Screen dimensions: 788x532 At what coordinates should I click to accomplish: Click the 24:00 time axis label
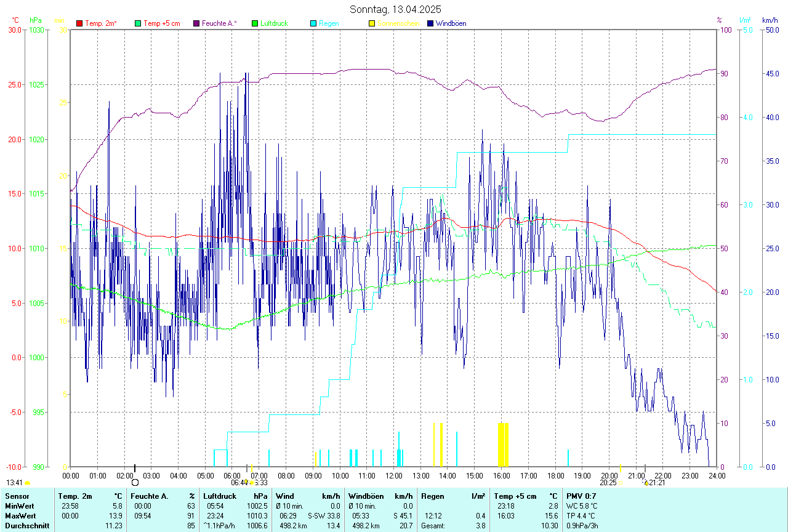pos(717,475)
